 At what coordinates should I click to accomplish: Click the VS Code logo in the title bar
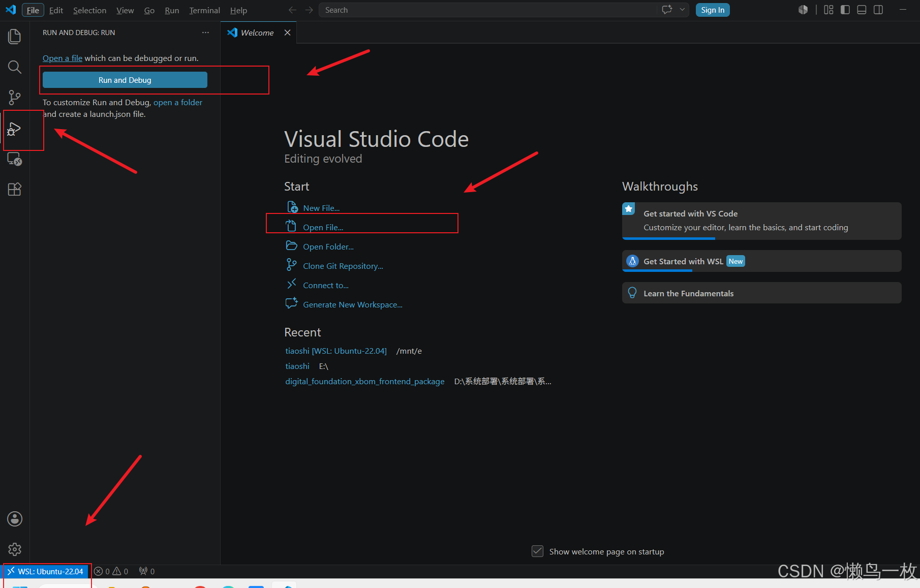tap(11, 10)
